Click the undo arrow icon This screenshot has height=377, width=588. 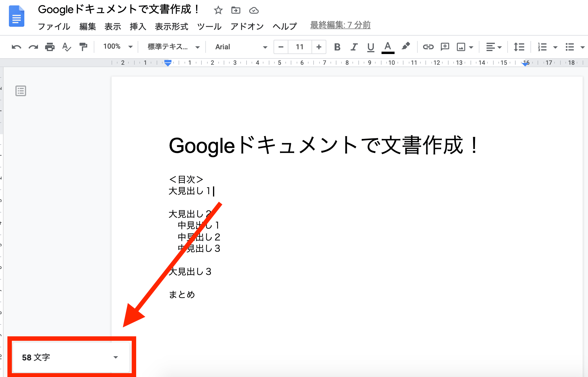click(16, 47)
